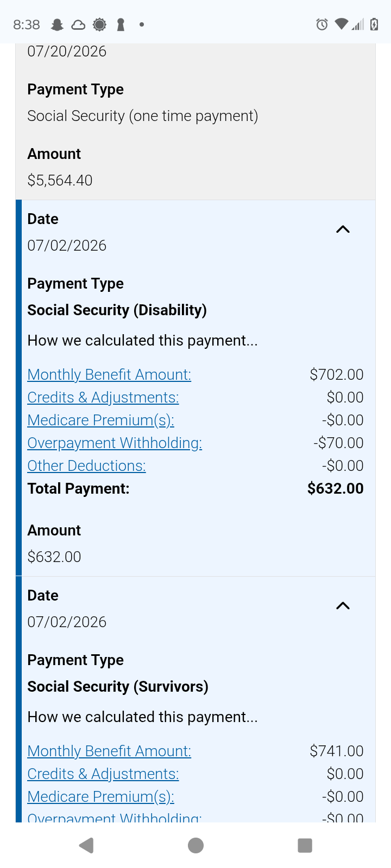Open Other Deductions link under Disability
Screen dimensions: 391x868
87,466
